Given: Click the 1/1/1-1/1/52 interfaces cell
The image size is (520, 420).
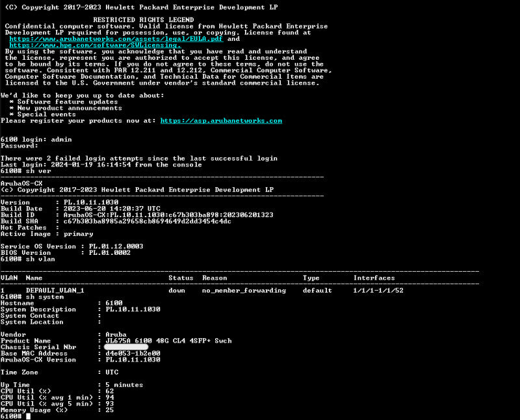Looking at the screenshot, I should 378,291.
